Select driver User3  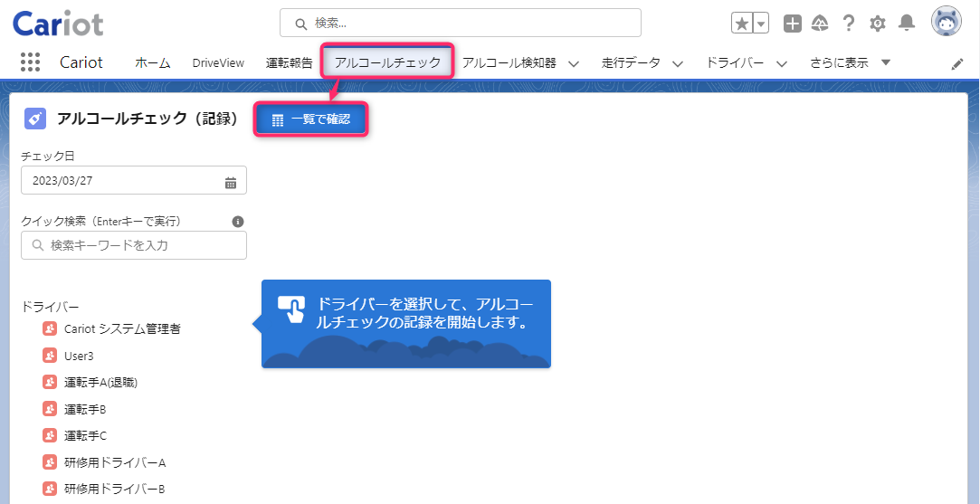click(79, 356)
